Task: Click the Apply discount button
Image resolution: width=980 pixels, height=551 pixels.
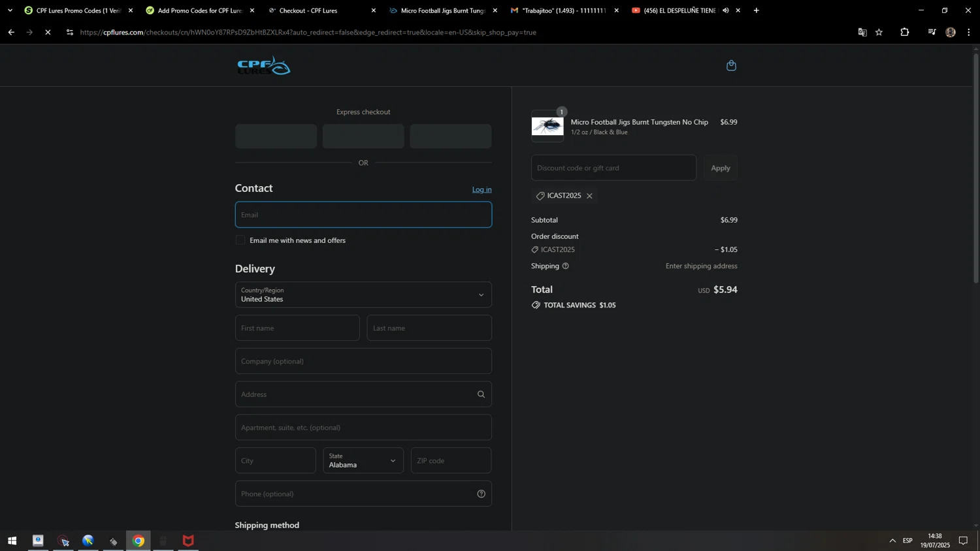Action: 721,168
